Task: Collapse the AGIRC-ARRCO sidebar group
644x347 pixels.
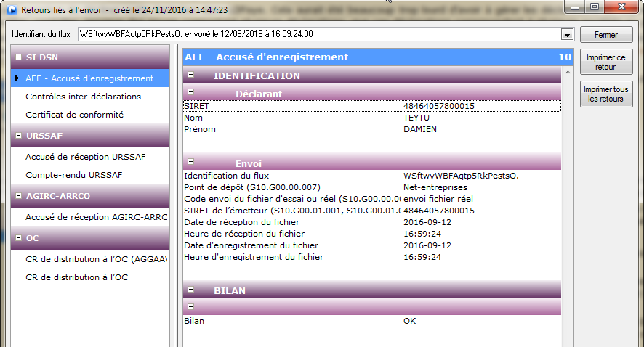Action: click(x=17, y=196)
